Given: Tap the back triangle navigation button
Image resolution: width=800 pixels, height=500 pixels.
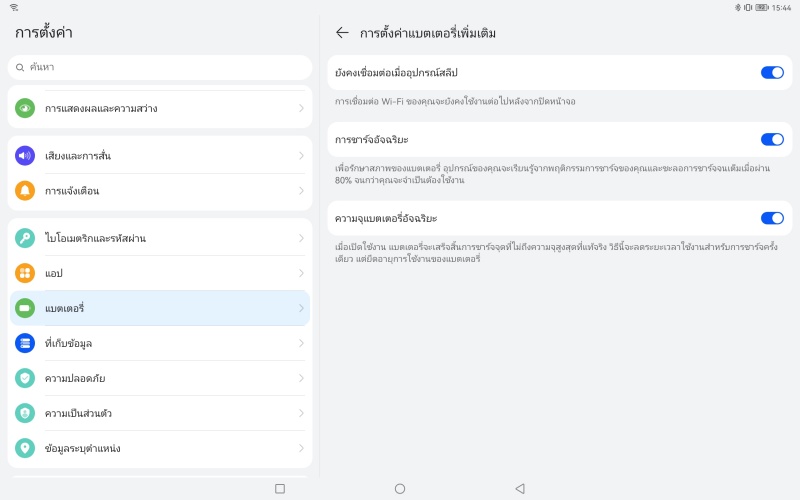Looking at the screenshot, I should click(x=520, y=489).
